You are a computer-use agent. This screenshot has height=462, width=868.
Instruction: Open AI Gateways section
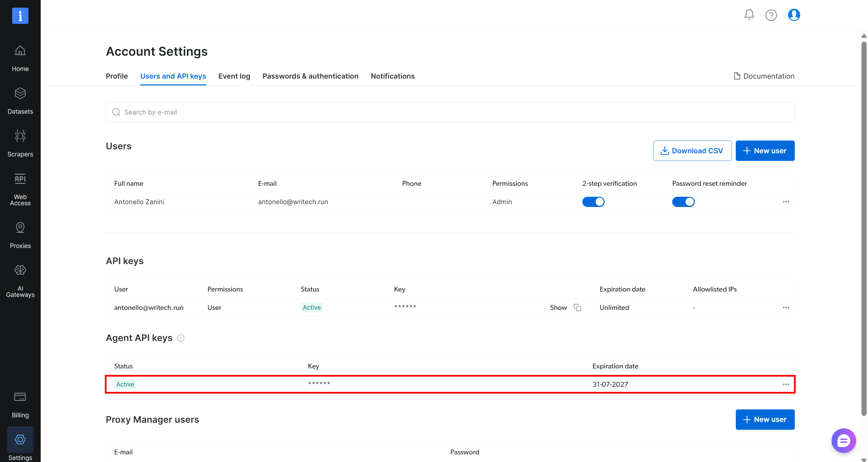pos(20,281)
